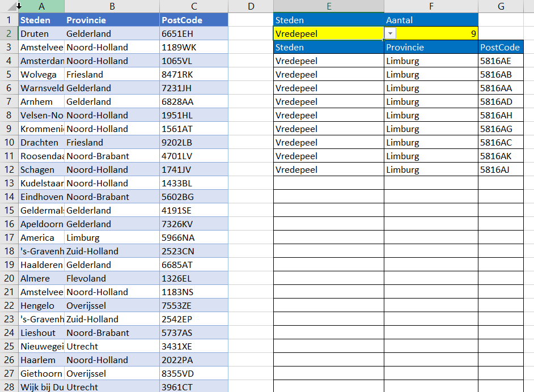Viewport: 534px width, 392px height.
Task: Select cell with postcode 1433BL
Action: pyautogui.click(x=194, y=183)
